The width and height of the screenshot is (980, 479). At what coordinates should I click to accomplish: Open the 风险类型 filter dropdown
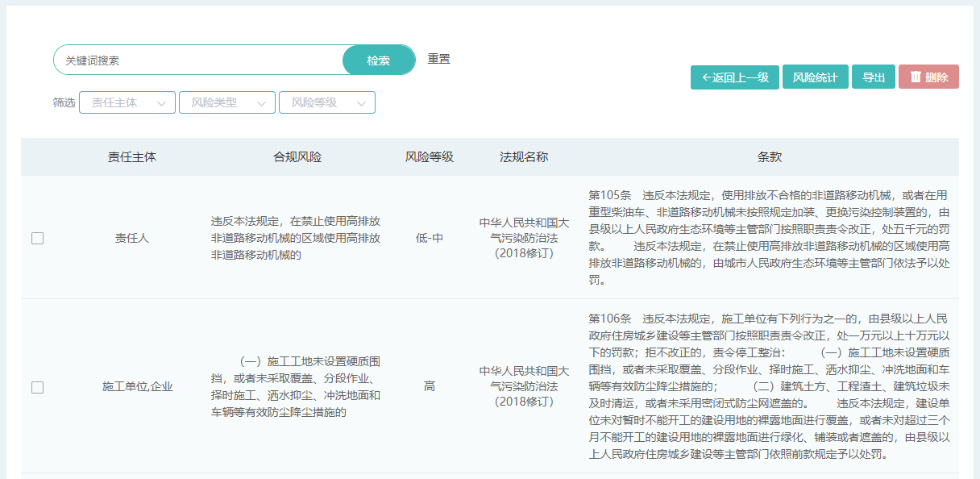[x=227, y=102]
